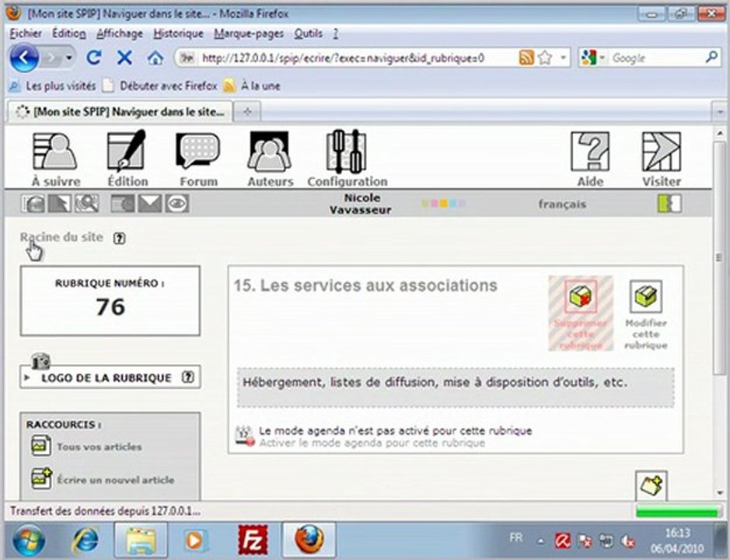Click the RSS feed icon in the address bar
The width and height of the screenshot is (730, 560).
[526, 58]
